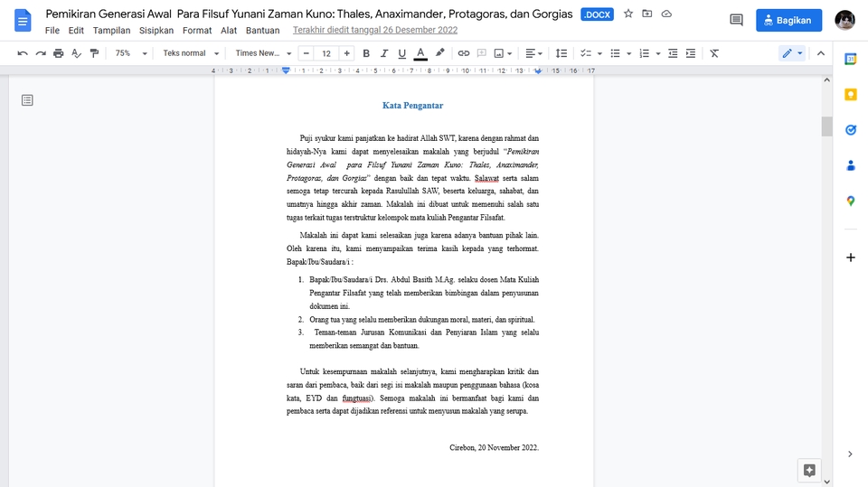
Task: Open the File menu
Action: [x=52, y=31]
